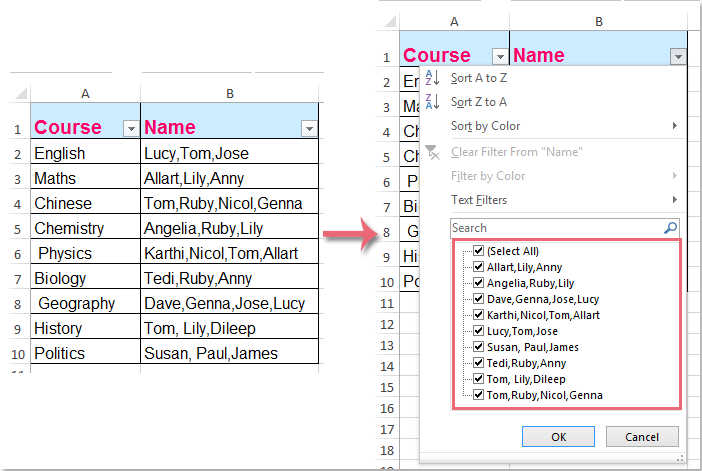The image size is (702, 471).
Task: Uncheck Tom,Ruby,Nicol,Genna filter item
Action: 479,395
